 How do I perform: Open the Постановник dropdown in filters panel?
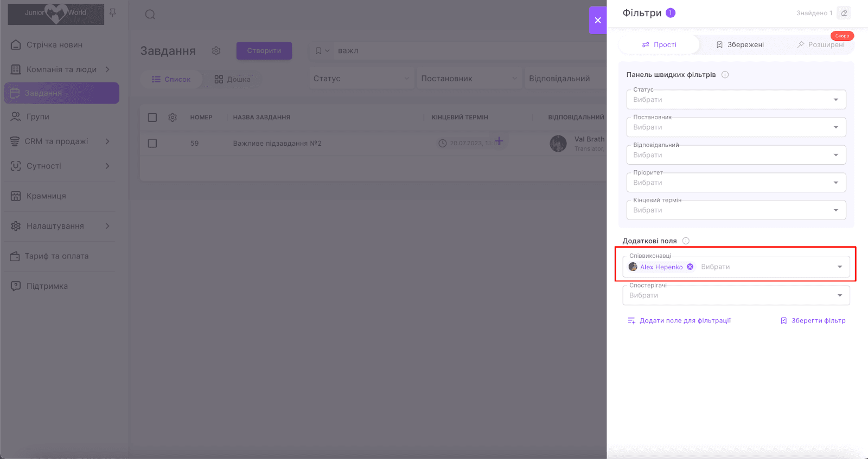point(736,127)
